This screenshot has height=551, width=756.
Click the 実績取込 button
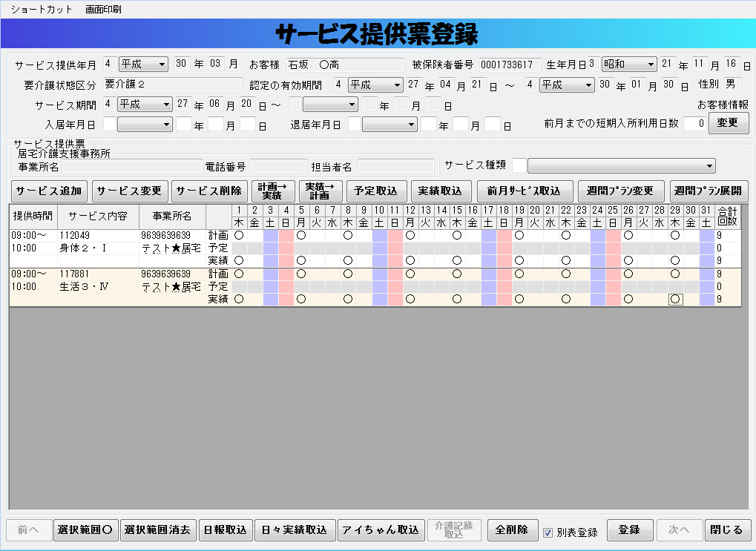[x=440, y=191]
